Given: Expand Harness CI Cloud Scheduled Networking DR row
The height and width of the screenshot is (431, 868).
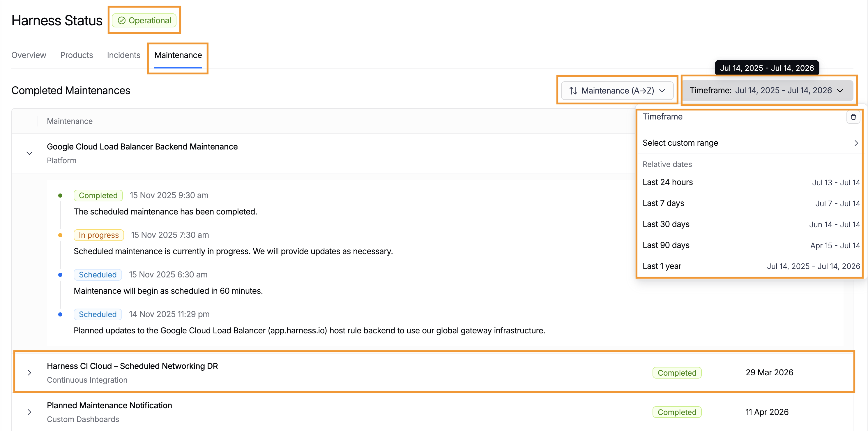Looking at the screenshot, I should pyautogui.click(x=29, y=373).
